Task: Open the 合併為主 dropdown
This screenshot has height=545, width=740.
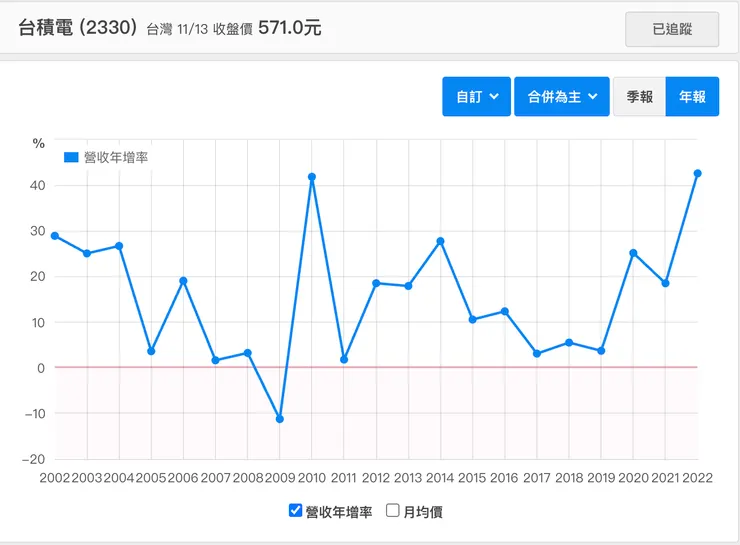Action: [562, 96]
